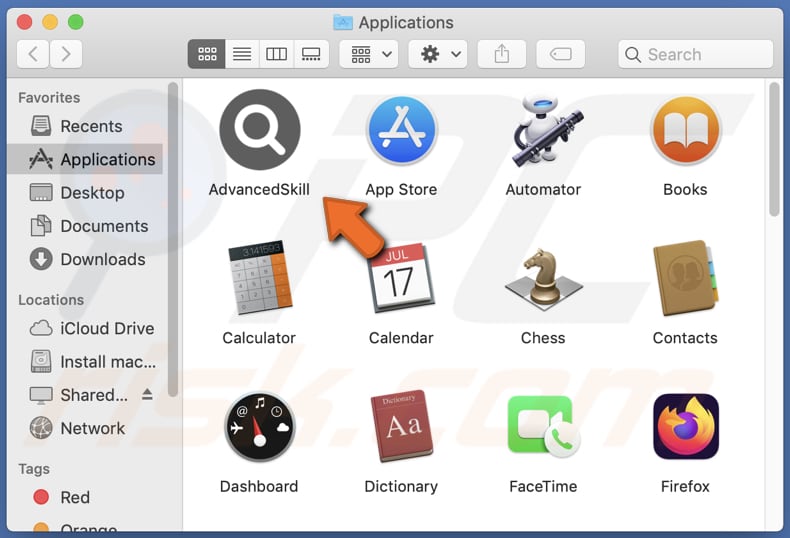Open Network in the sidebar
The height and width of the screenshot is (538, 790).
[x=85, y=428]
